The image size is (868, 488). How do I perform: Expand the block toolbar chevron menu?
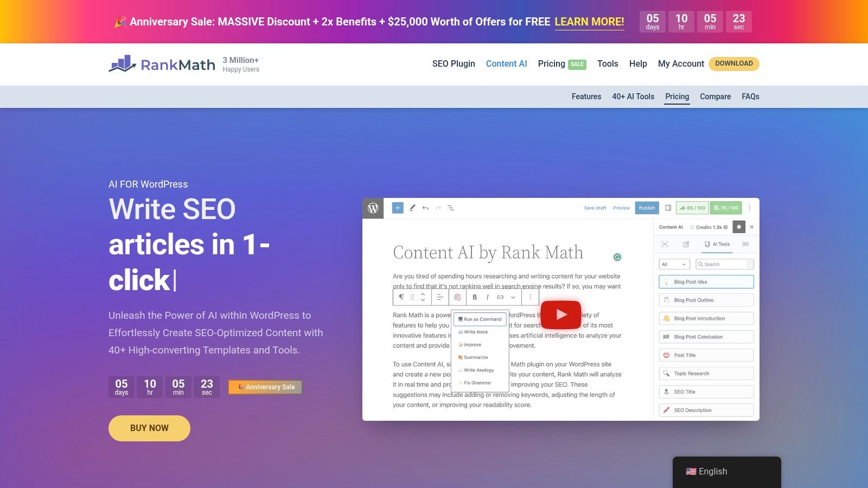pos(513,297)
